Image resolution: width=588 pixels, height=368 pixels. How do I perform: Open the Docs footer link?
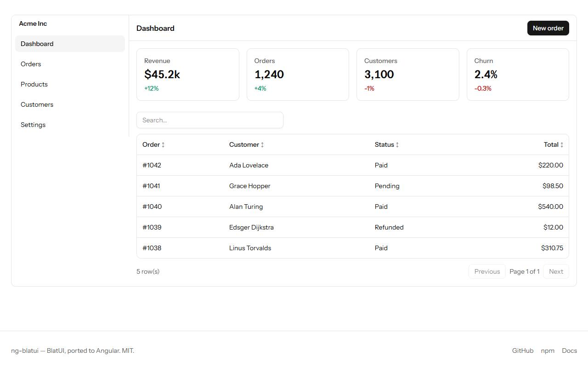click(569, 351)
